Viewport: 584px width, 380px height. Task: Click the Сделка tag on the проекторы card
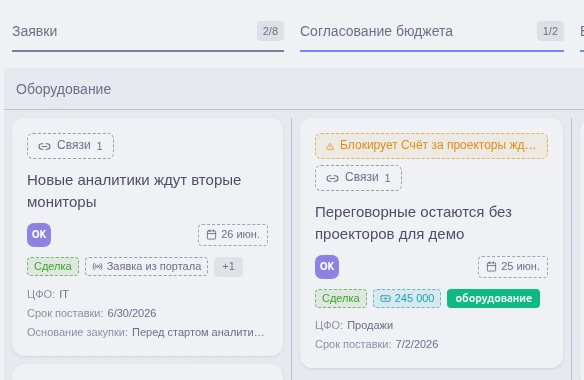click(x=341, y=298)
